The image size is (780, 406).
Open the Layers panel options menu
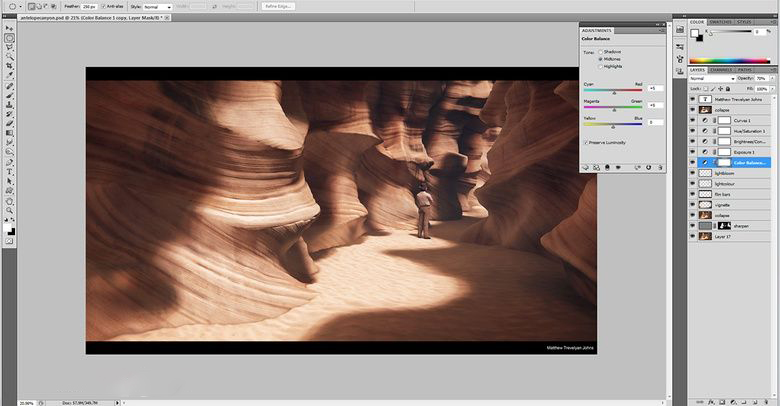coord(772,70)
